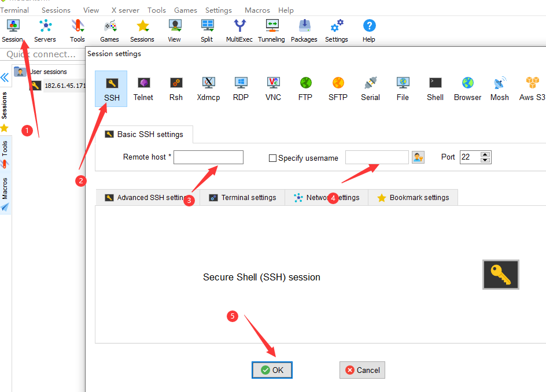546x392 pixels.
Task: Collapse the sidebar with double chevron
Action: point(5,77)
